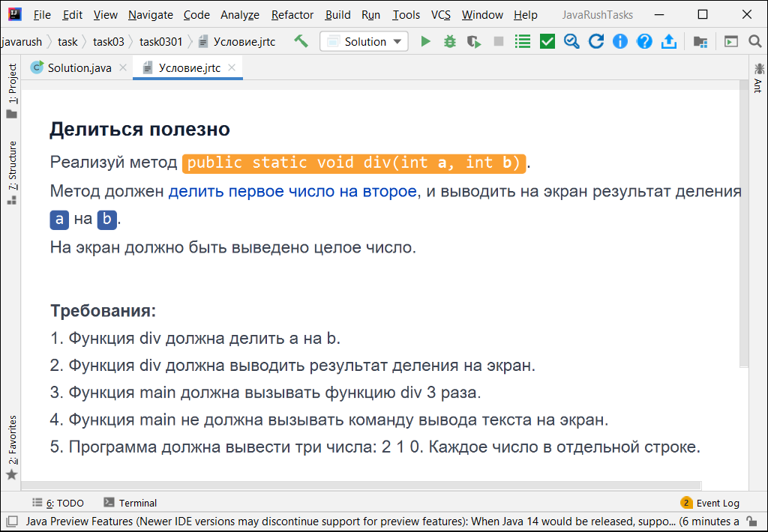Toggle tool windows button in status bar
The width and height of the screenshot is (768, 532).
[12, 522]
